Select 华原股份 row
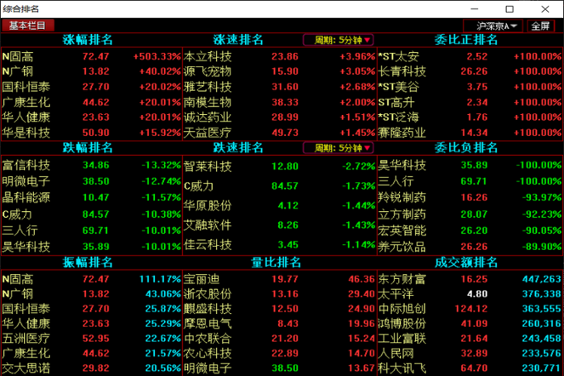The image size is (564, 376). point(279,205)
